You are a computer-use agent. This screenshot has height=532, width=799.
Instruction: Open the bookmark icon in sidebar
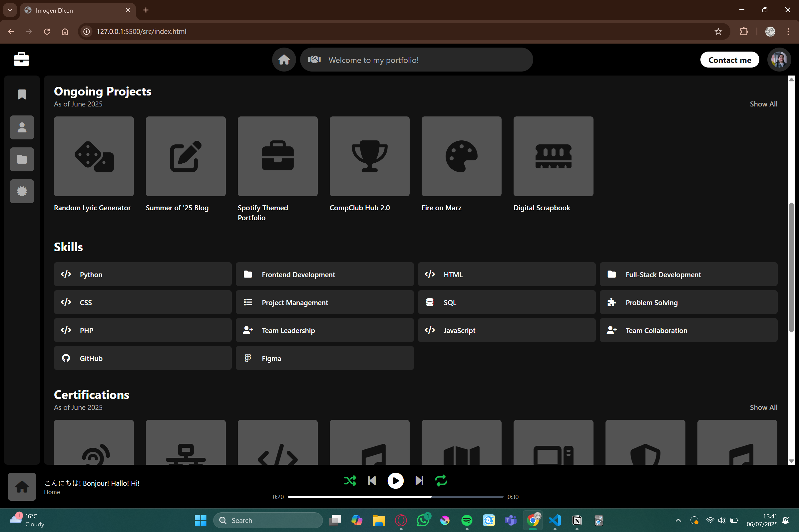[22, 94]
